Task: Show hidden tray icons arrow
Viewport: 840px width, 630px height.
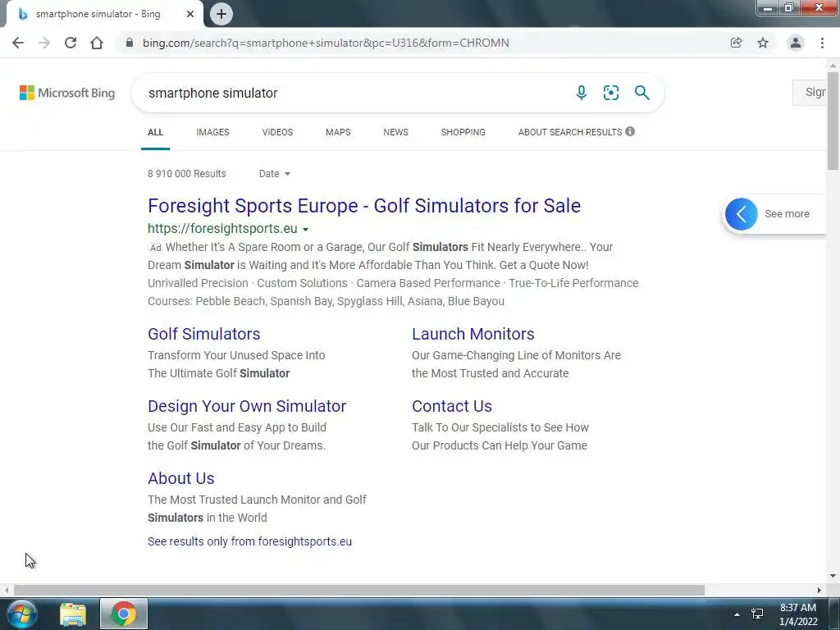Action: click(737, 614)
